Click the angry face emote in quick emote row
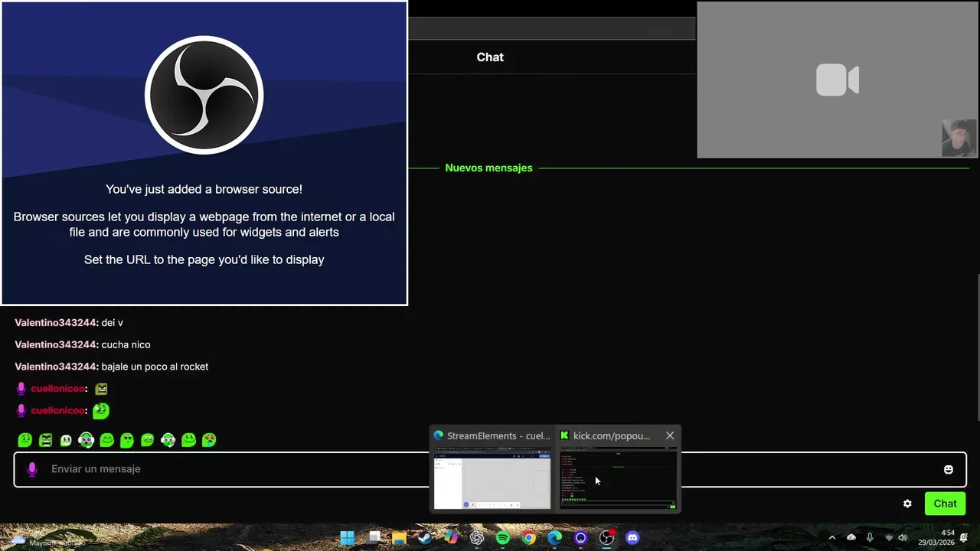This screenshot has height=551, width=980. point(45,440)
